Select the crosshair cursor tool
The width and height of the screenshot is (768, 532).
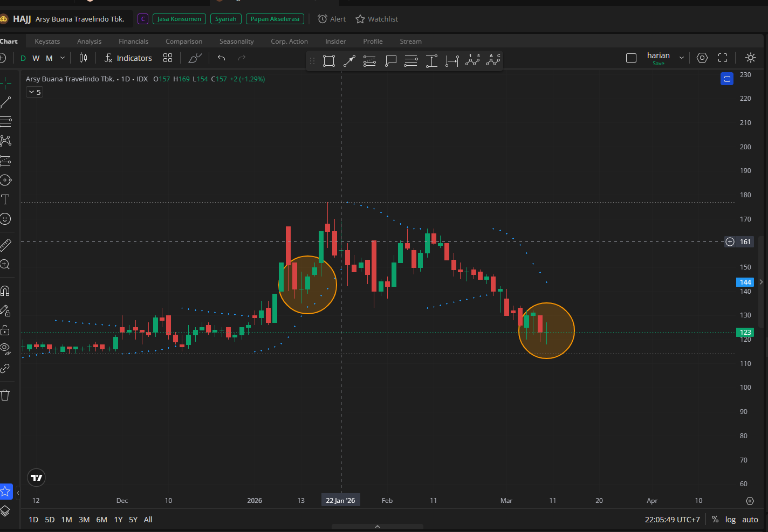tap(5, 82)
